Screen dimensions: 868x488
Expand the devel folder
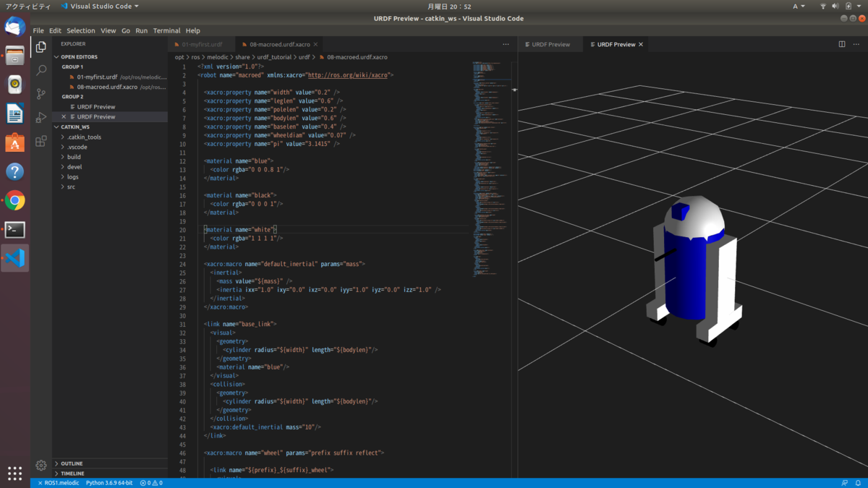coord(75,167)
